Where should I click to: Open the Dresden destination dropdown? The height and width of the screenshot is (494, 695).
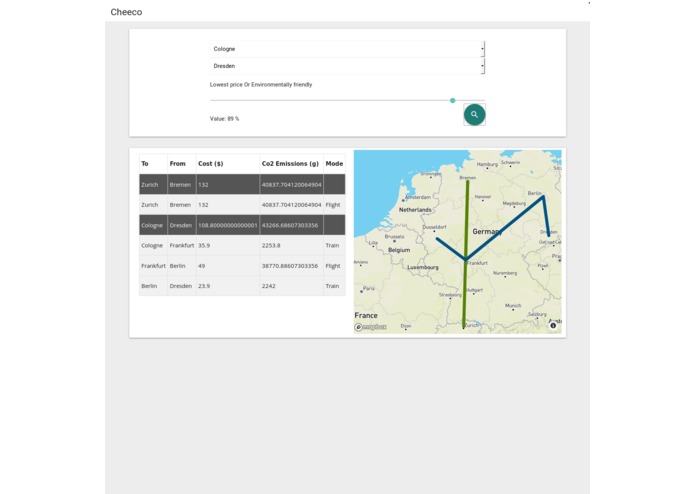[x=348, y=66]
